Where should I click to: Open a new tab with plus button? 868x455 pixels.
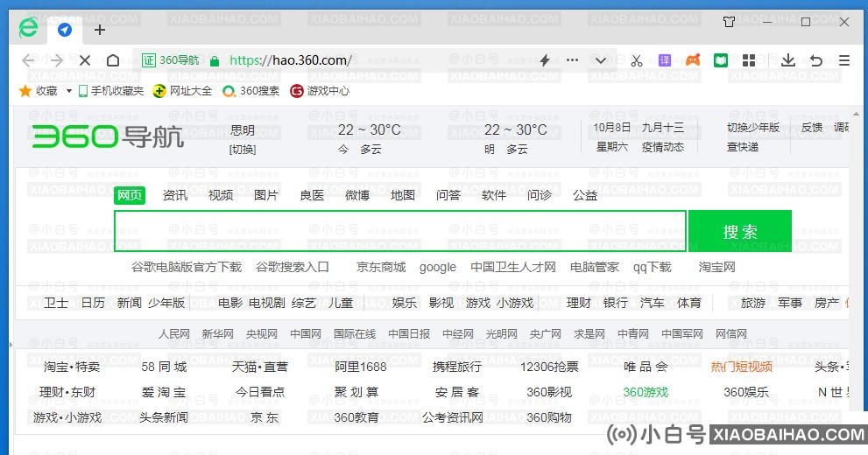click(100, 30)
